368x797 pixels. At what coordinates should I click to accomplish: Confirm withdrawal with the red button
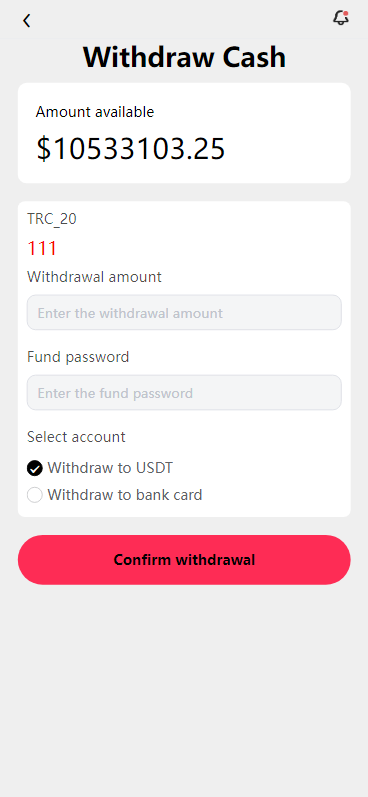184,560
